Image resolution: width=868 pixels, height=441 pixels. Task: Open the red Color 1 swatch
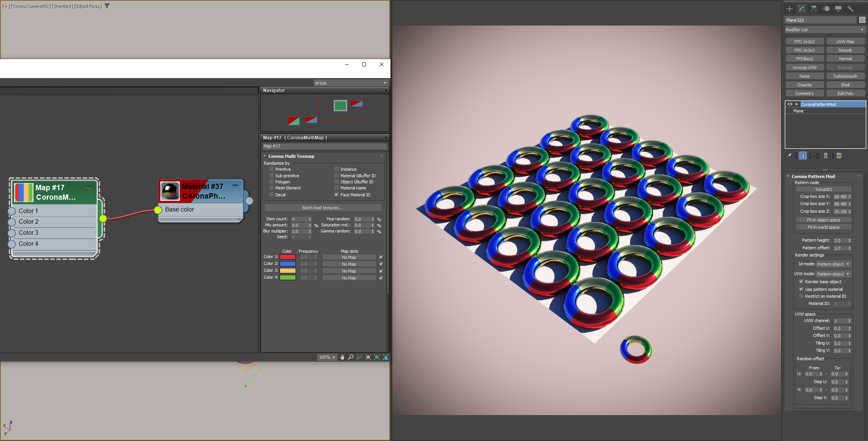tap(288, 257)
